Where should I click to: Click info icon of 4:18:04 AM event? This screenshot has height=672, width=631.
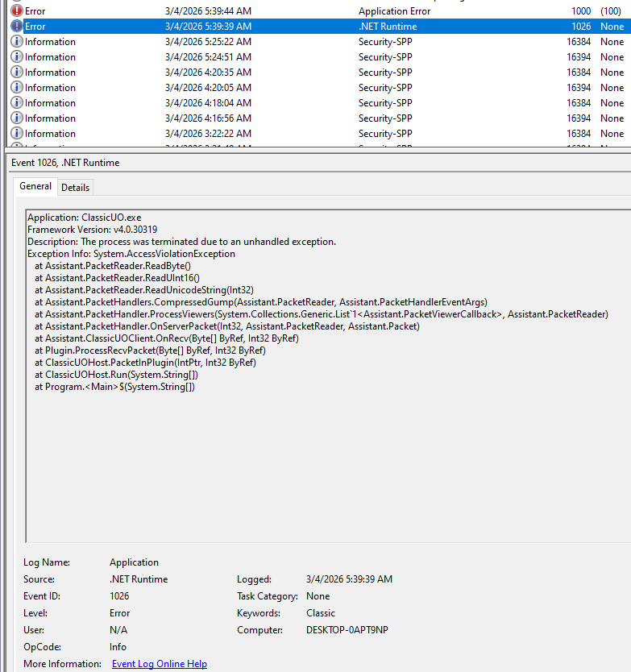[x=17, y=103]
